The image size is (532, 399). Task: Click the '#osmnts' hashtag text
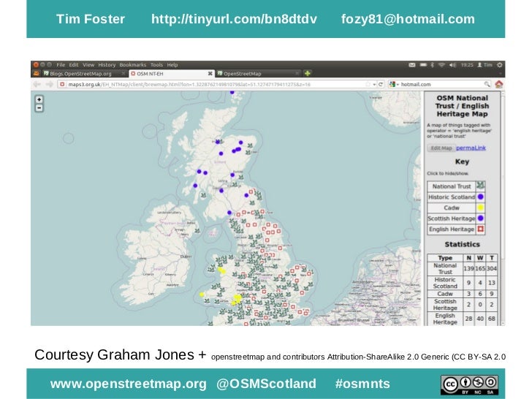coord(362,384)
